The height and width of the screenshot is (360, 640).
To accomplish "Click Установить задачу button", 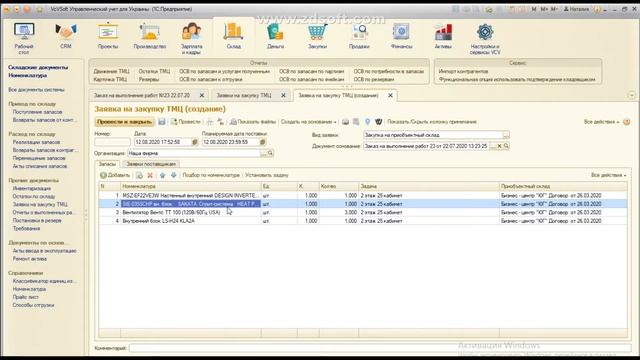I will pyautogui.click(x=267, y=175).
